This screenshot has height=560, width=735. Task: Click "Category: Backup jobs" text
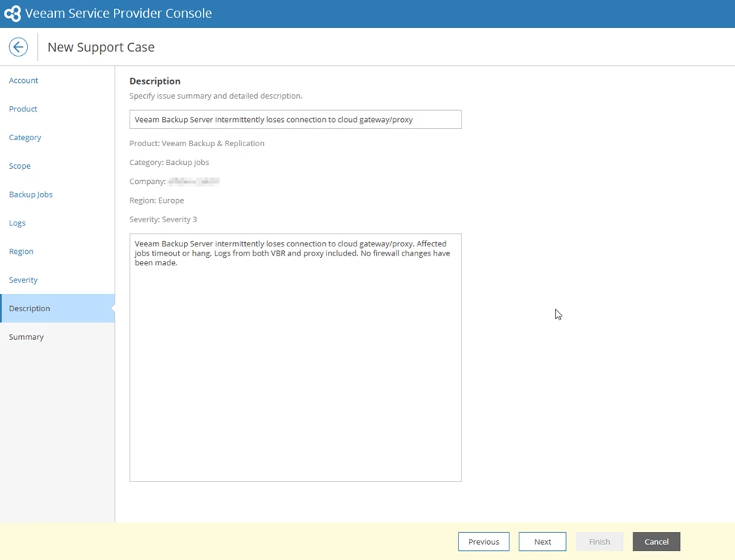[169, 163]
